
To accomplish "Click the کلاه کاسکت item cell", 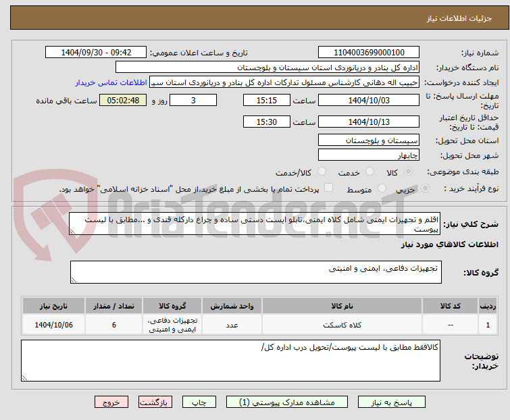I will (342, 325).
